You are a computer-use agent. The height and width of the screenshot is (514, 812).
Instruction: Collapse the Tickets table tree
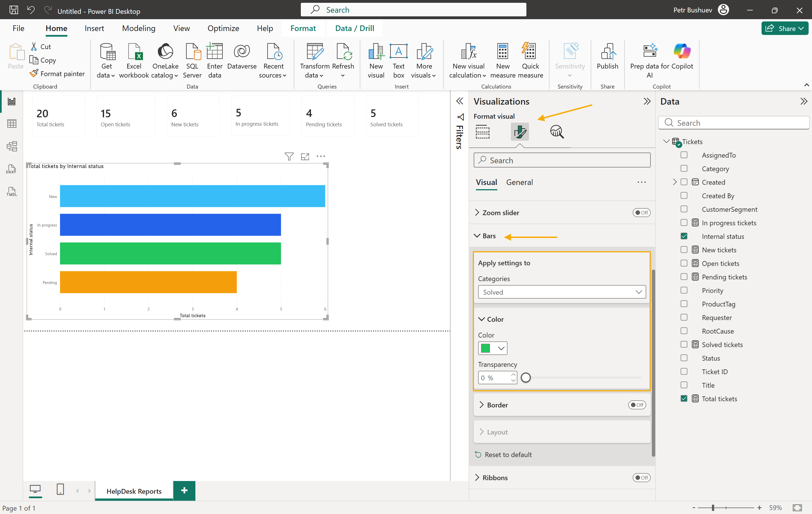coord(666,141)
